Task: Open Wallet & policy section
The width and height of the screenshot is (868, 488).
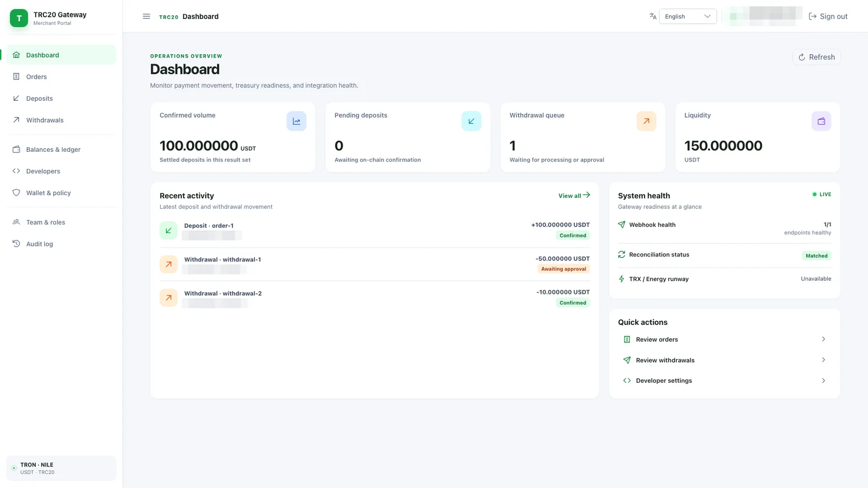Action: [x=61, y=192]
